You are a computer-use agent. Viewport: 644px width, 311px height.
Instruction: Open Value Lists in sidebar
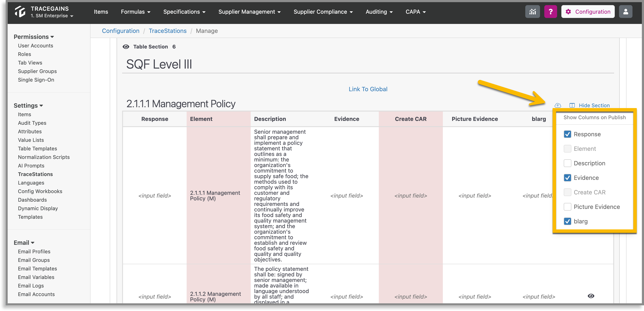(31, 140)
